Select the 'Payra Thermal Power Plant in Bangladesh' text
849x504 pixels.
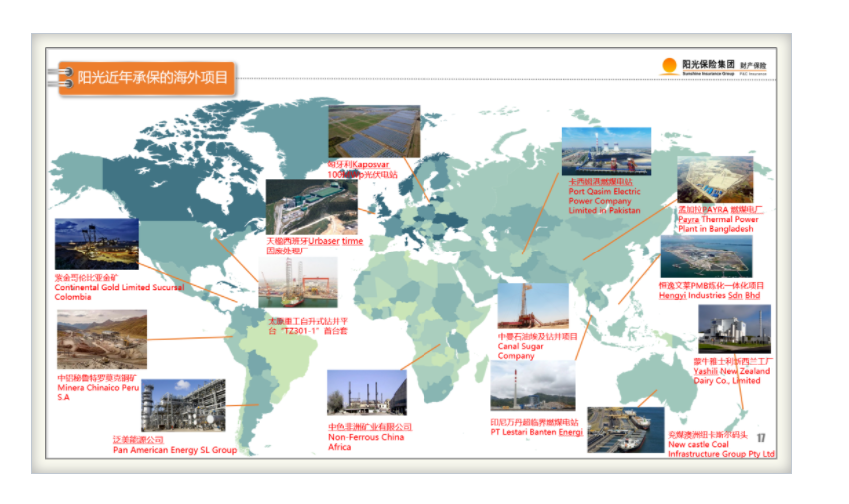coord(718,224)
